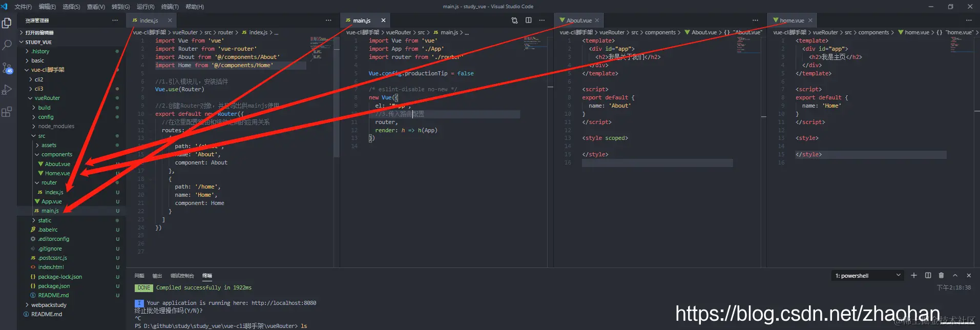Viewport: 980px width, 330px height.
Task: Open more actions for home.vue editor group
Action: click(969, 20)
